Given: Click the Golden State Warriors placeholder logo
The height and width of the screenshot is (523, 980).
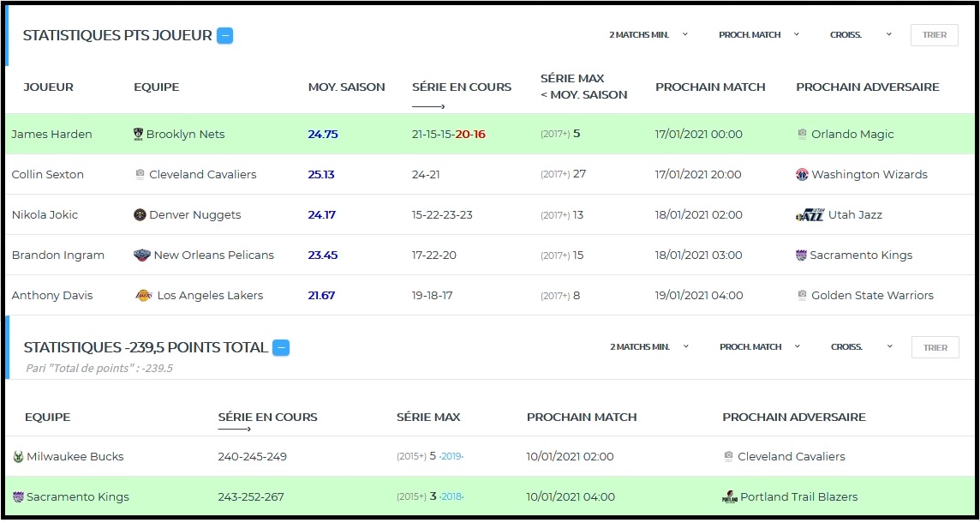Looking at the screenshot, I should click(x=802, y=295).
